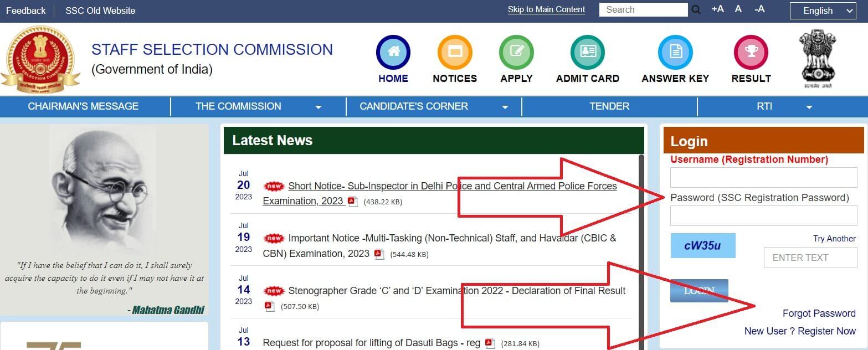
Task: Click the search magnifier icon
Action: point(696,9)
